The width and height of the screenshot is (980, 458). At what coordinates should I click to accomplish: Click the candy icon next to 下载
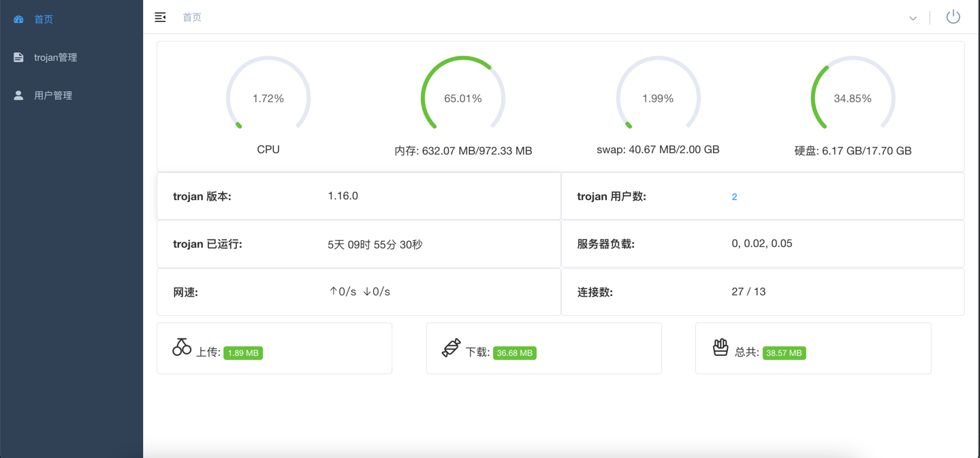tap(451, 348)
